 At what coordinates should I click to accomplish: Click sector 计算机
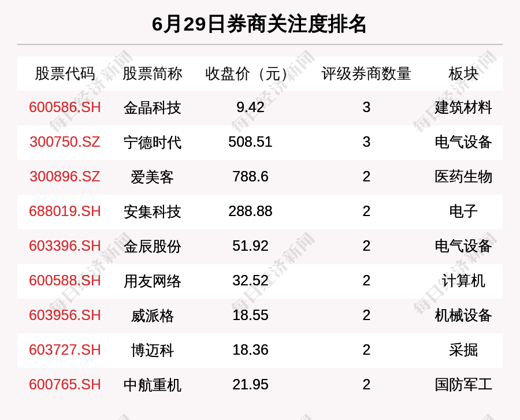tap(463, 281)
